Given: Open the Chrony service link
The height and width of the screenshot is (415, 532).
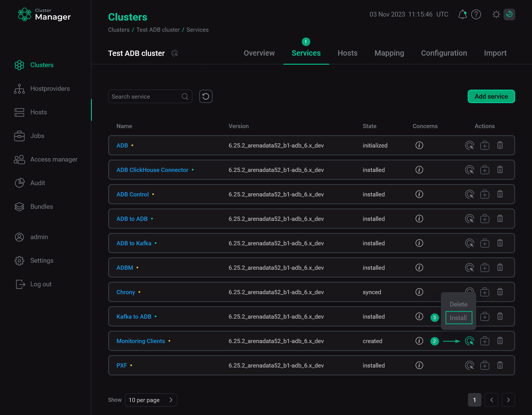Looking at the screenshot, I should [x=126, y=292].
